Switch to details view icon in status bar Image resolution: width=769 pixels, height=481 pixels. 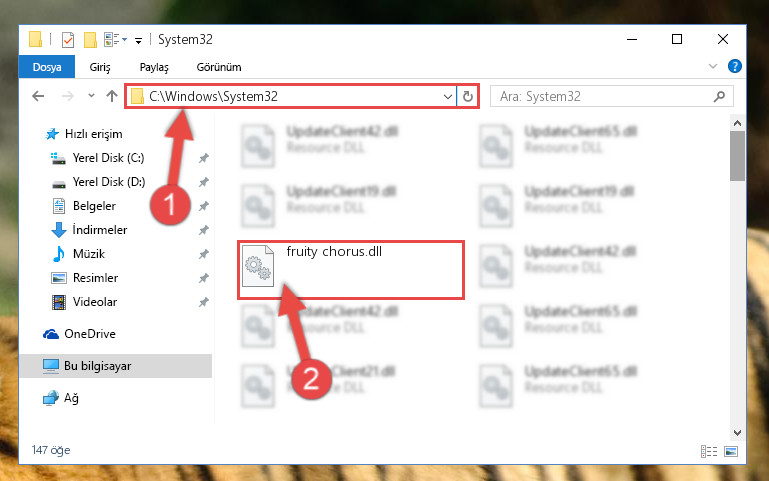click(709, 451)
